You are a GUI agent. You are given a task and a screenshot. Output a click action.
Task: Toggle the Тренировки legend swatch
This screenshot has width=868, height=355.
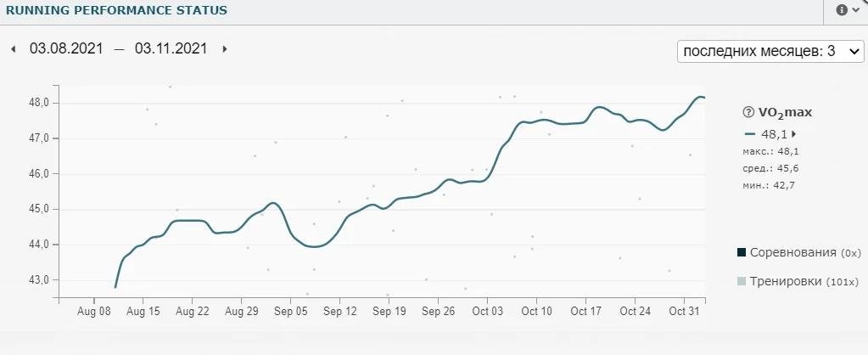[742, 281]
